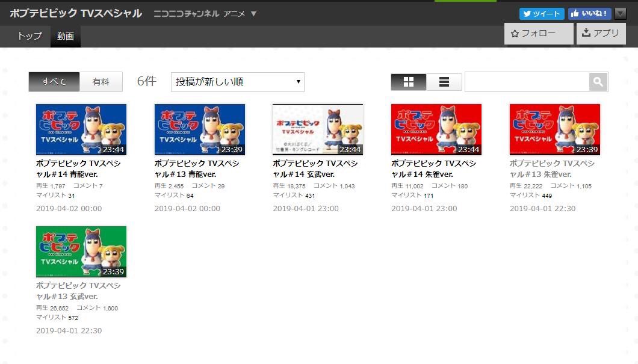This screenshot has width=638, height=364.
Task: Filter to paid videos with 有料
Action: pos(101,82)
